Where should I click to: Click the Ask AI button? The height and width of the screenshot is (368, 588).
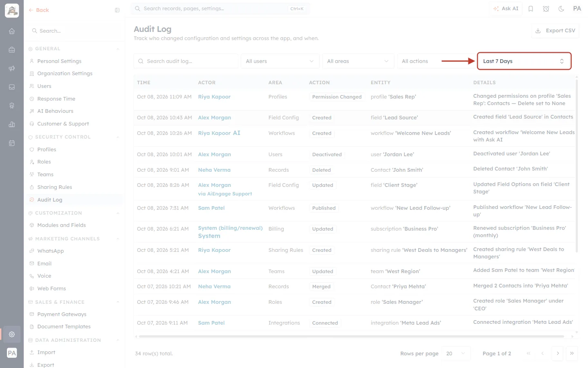pyautogui.click(x=506, y=9)
